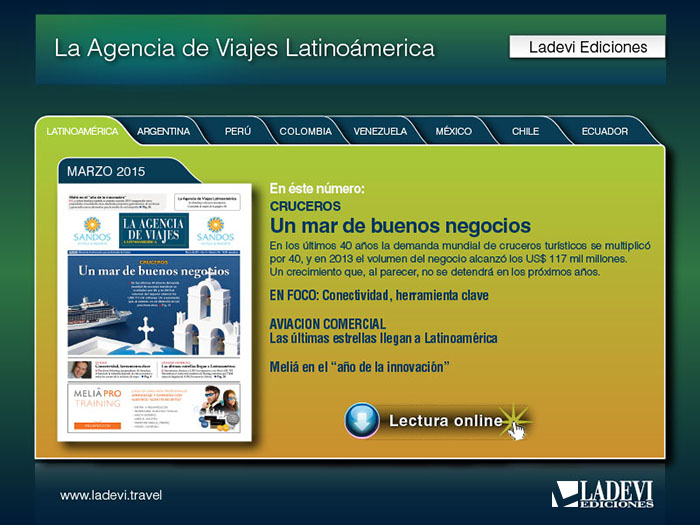Click the La Agencia de Viajes cover masthead

pos(154,230)
